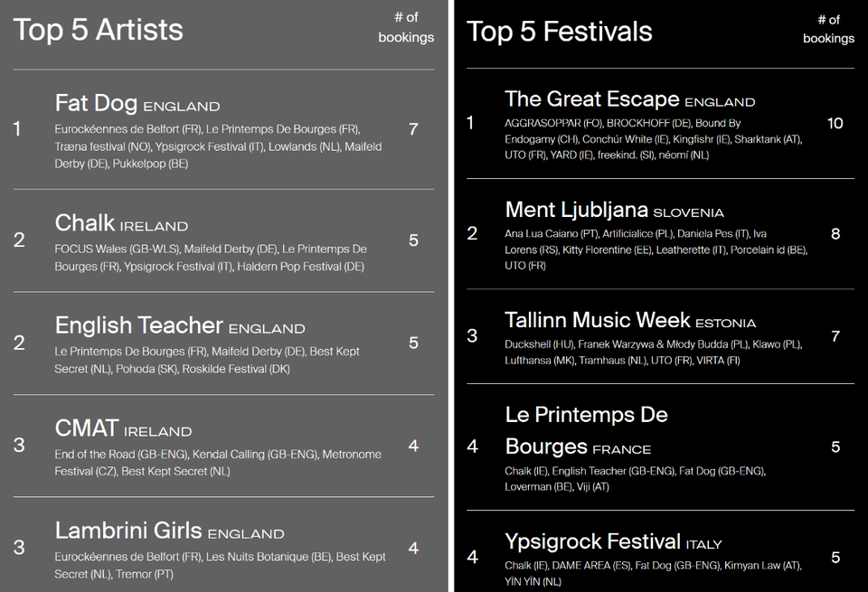
Task: Click Tallinn Music Week lineup description
Action: [x=653, y=352]
